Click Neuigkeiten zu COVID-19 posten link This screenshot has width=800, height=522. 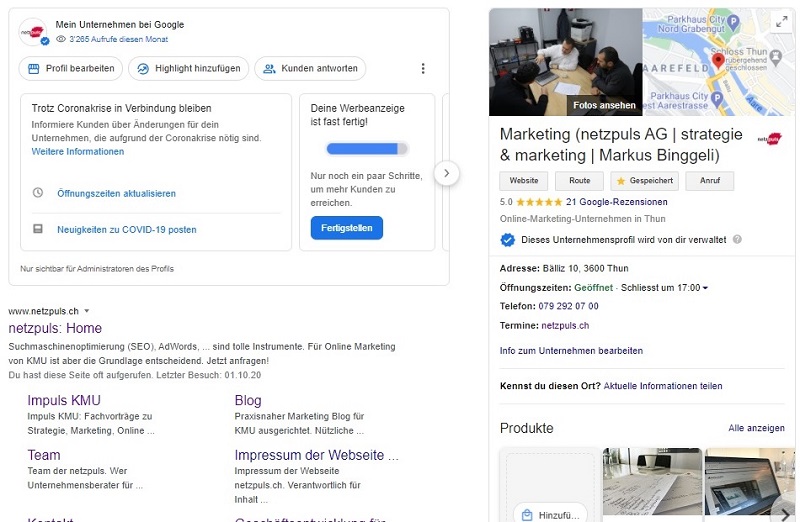coord(127,230)
